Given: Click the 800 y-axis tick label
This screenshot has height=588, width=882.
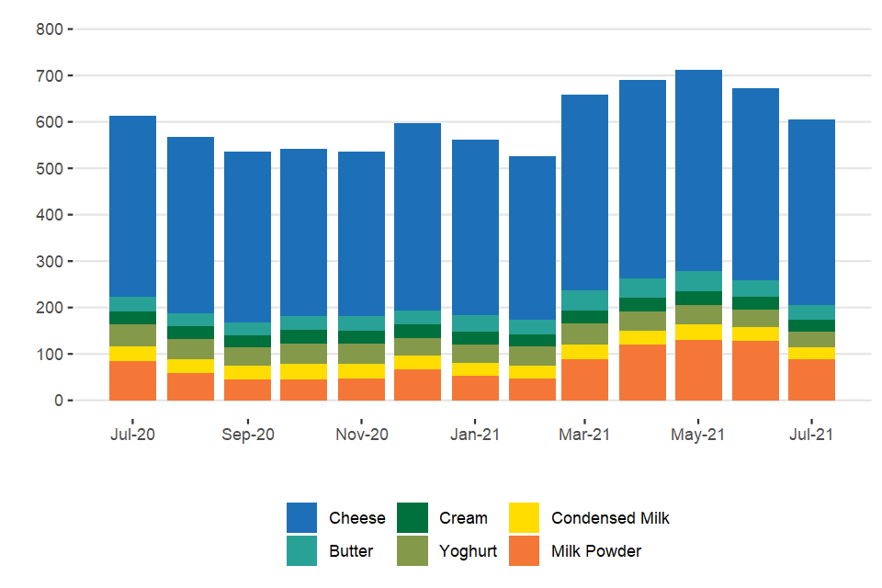Looking at the screenshot, I should click(x=49, y=29).
